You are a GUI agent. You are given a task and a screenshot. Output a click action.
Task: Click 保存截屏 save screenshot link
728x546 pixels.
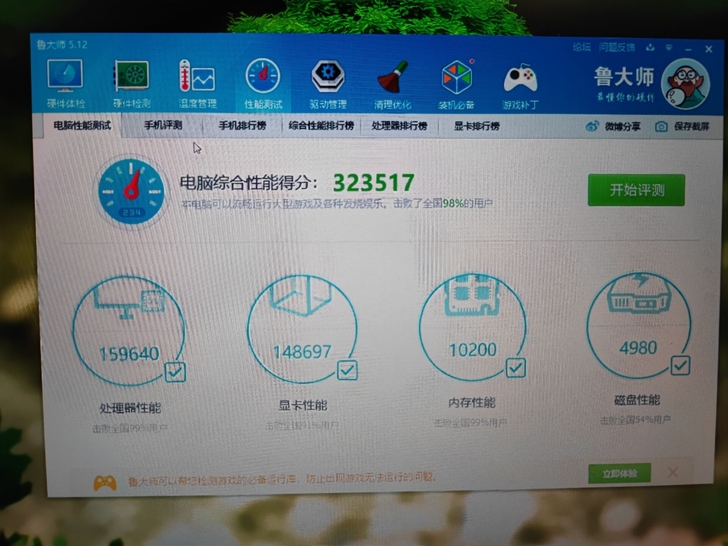[x=691, y=126]
